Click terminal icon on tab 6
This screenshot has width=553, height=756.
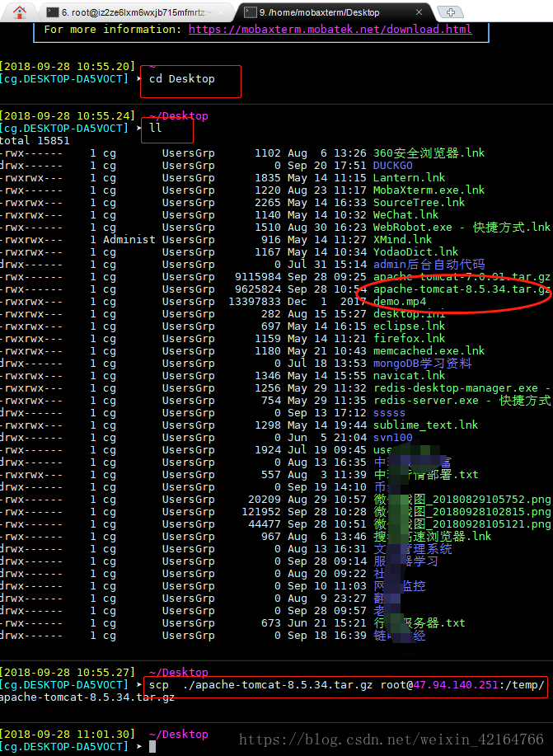pos(53,12)
